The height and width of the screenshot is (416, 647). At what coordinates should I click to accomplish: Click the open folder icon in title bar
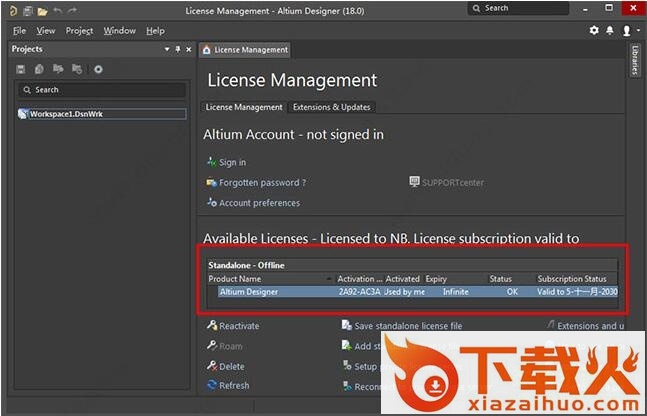tap(42, 10)
